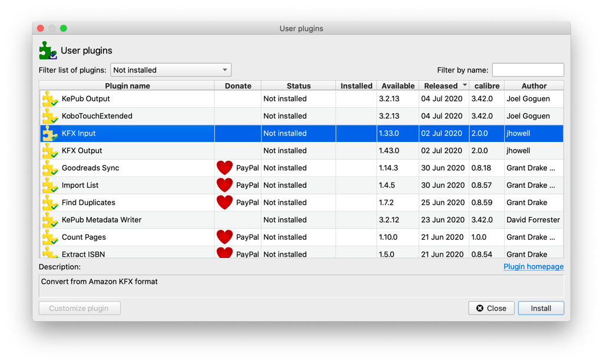Click the Import List PayPal heart icon
Screen dimensions: 603x364
click(224, 185)
